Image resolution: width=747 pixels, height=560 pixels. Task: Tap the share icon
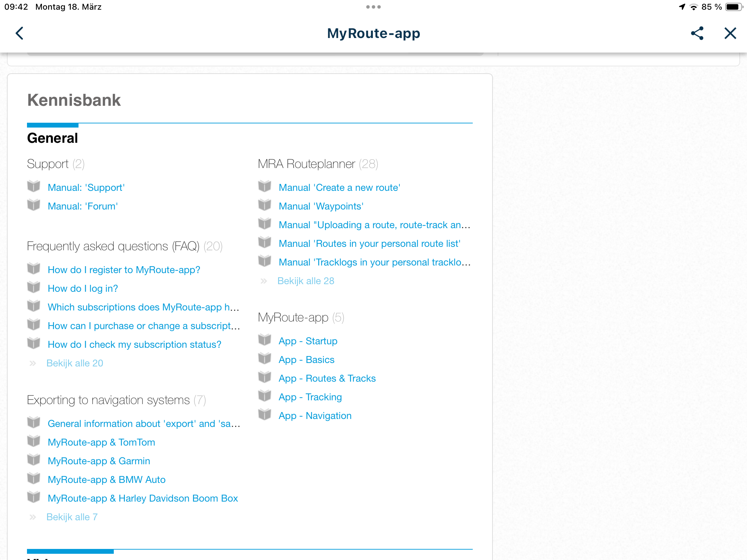697,33
